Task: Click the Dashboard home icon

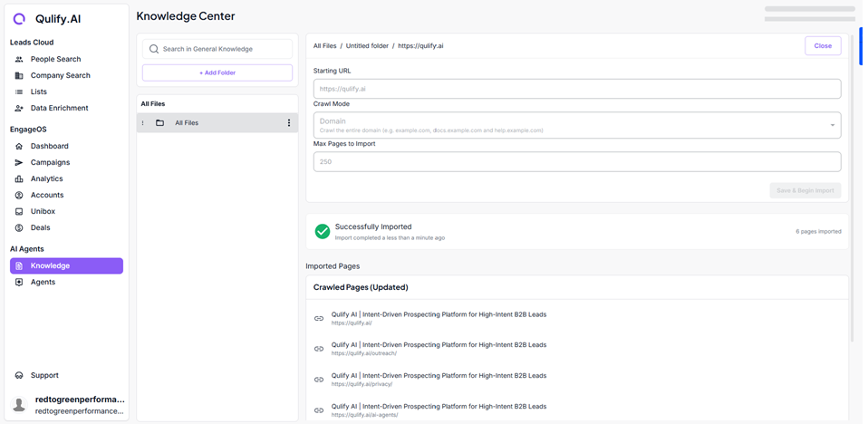Action: pos(19,146)
